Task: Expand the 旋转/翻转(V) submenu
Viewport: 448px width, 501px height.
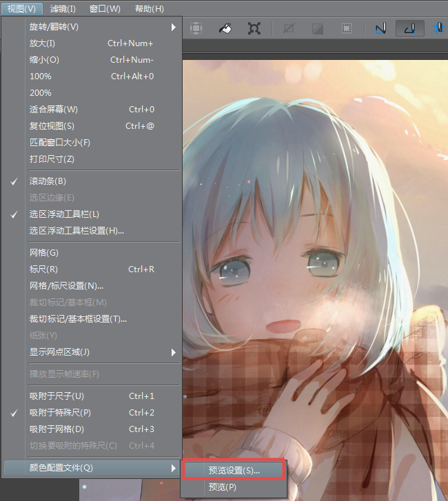Action: click(92, 27)
